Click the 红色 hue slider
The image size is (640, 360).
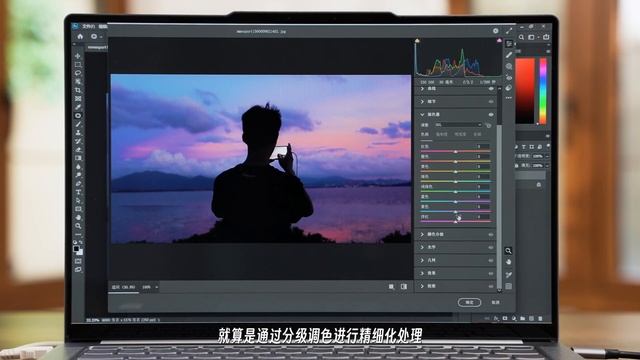coord(456,151)
